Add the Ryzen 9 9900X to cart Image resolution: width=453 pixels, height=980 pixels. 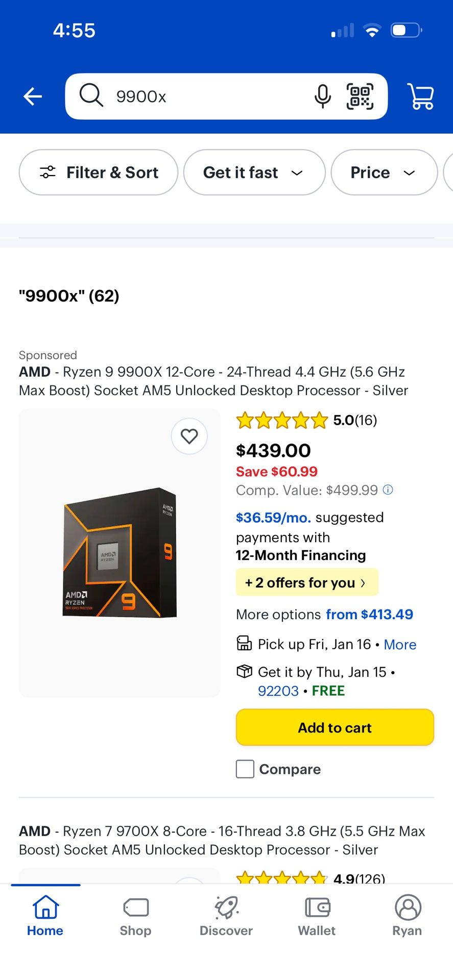click(335, 727)
